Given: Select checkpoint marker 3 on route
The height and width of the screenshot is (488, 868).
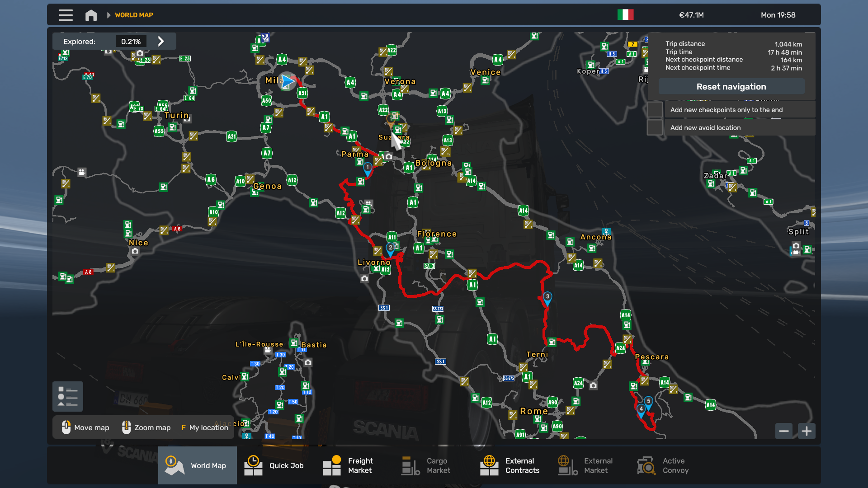Looking at the screenshot, I should (547, 297).
